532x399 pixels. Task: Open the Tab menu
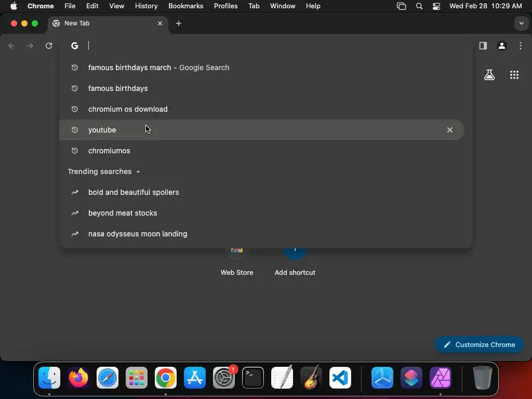(x=254, y=6)
